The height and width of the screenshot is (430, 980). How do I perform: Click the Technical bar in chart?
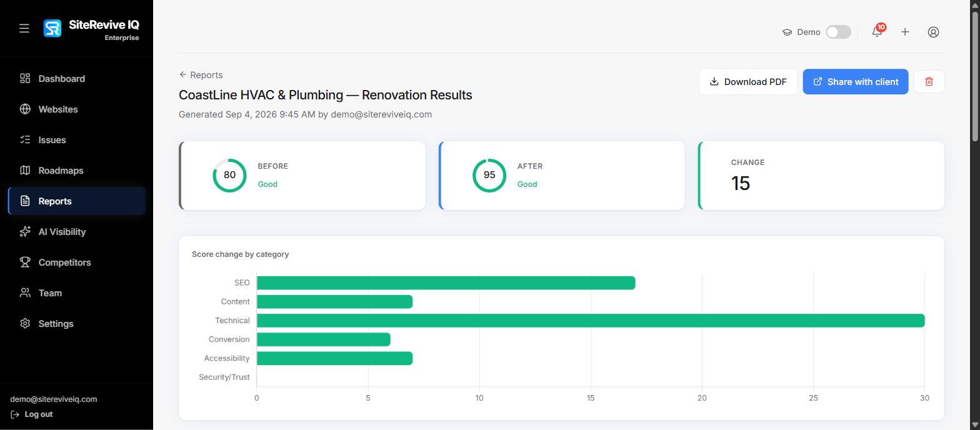click(x=591, y=321)
